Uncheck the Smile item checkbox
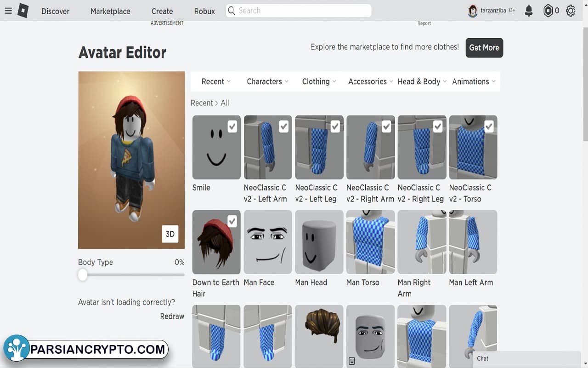This screenshot has width=588, height=368. [x=232, y=126]
